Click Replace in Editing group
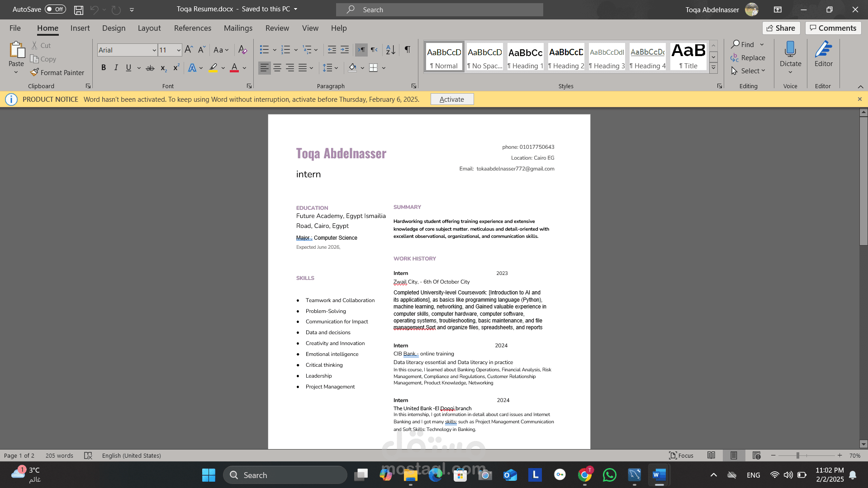 pos(748,58)
